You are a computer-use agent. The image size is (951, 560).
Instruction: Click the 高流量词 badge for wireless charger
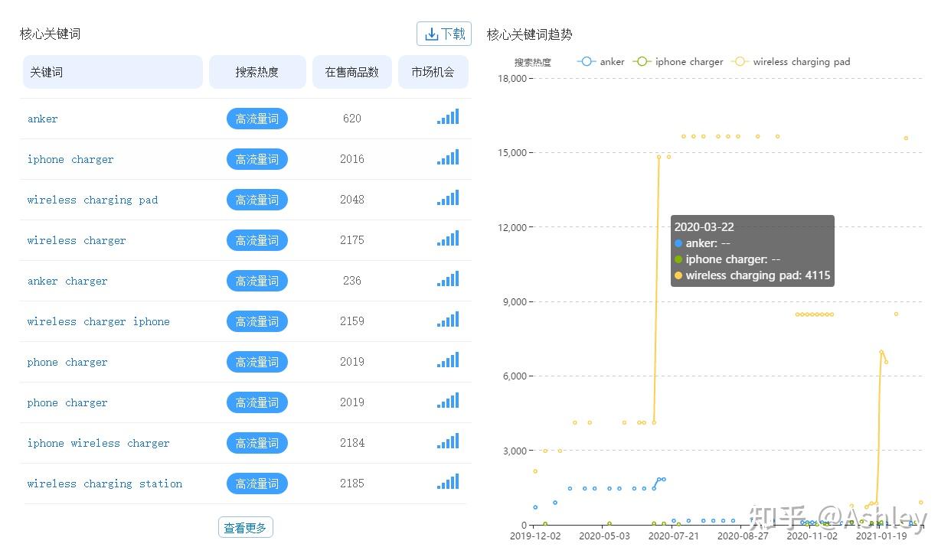click(x=257, y=240)
